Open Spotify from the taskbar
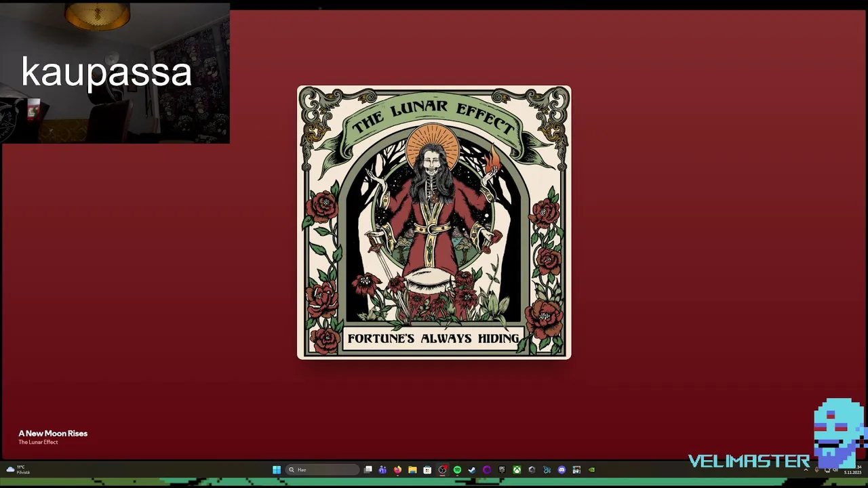The height and width of the screenshot is (488, 868). pyautogui.click(x=457, y=470)
